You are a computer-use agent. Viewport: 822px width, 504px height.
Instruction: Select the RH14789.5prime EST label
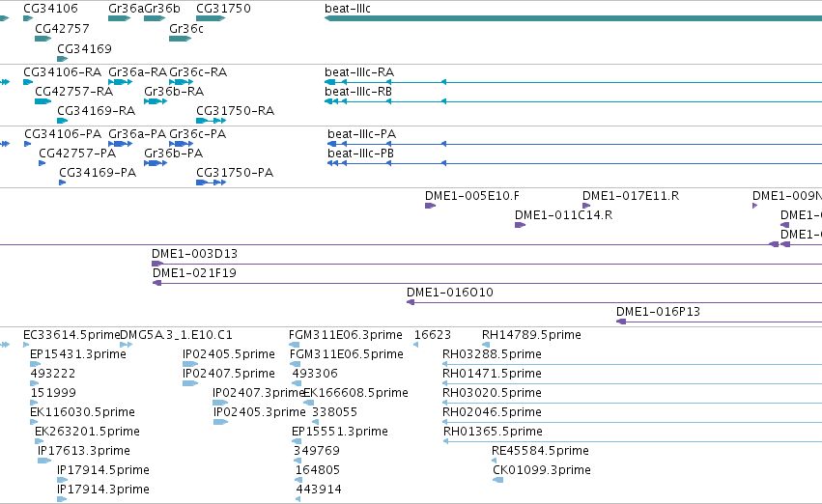point(531,335)
